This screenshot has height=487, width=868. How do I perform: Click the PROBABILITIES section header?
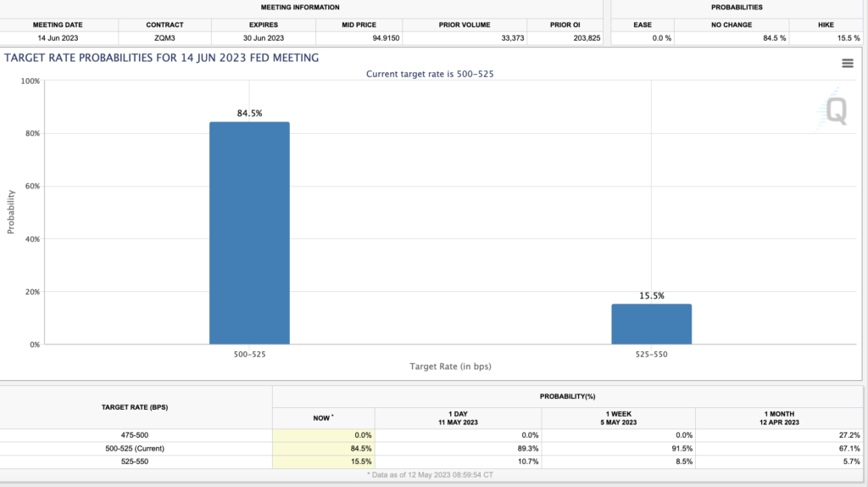click(737, 7)
